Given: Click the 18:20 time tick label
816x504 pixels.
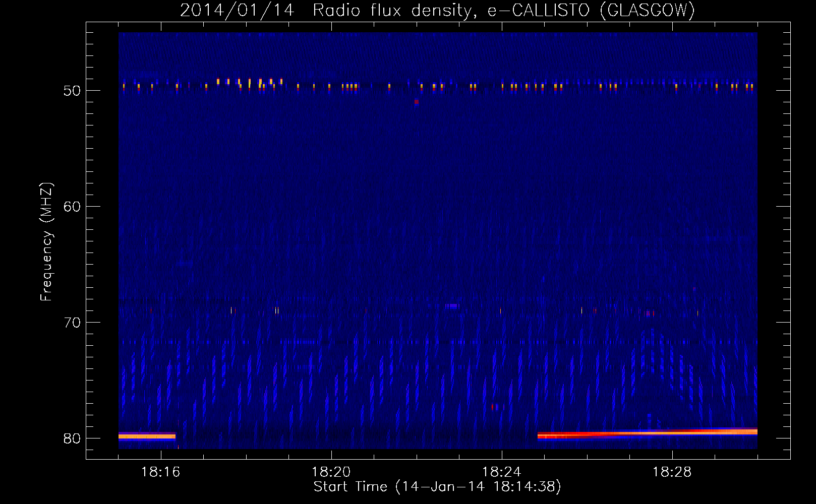Looking at the screenshot, I should (331, 472).
